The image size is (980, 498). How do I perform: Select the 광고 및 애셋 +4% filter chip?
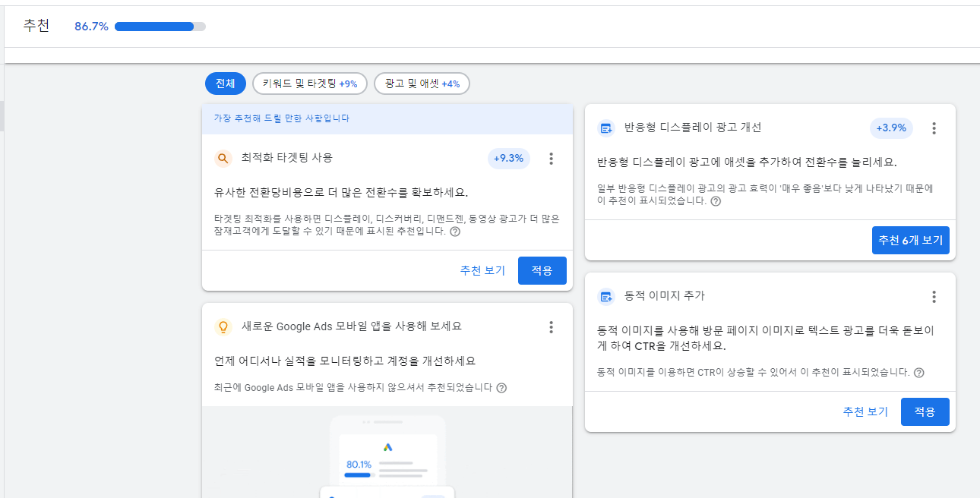[x=422, y=84]
